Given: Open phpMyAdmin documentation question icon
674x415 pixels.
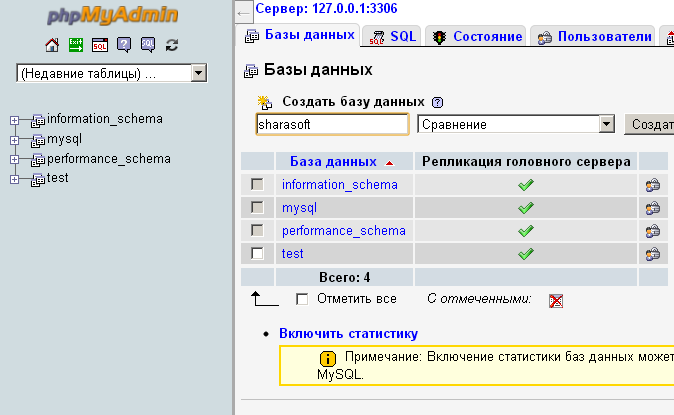Looking at the screenshot, I should (x=124, y=45).
